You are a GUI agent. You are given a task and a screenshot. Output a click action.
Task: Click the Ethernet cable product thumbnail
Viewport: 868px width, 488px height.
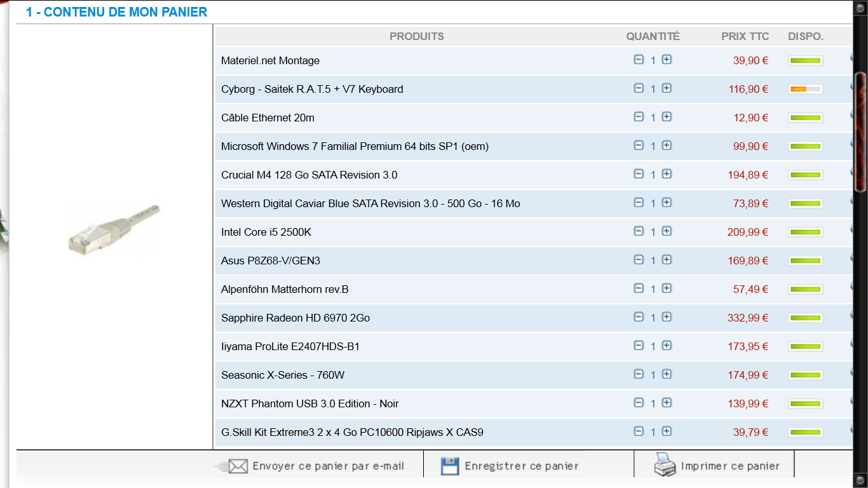114,229
